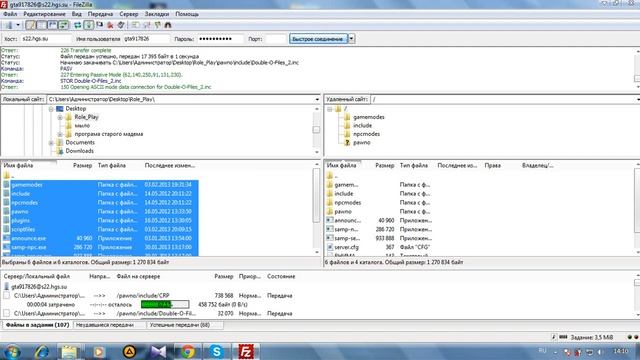Open the Редактирование menu
Viewport: 640px width, 360px height.
point(44,14)
